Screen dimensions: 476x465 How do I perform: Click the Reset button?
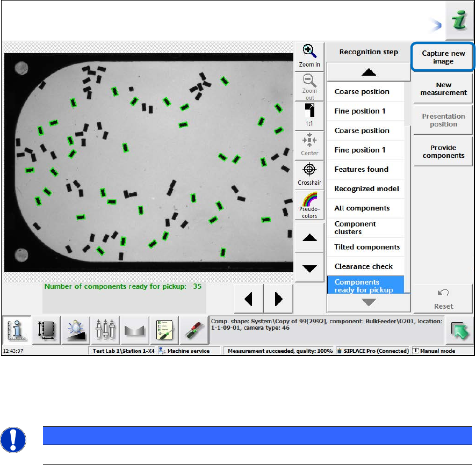click(x=443, y=299)
